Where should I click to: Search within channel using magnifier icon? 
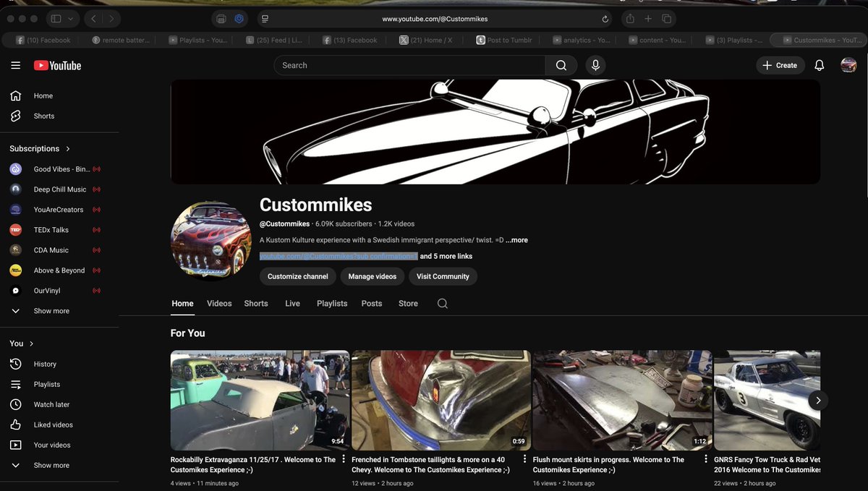pyautogui.click(x=443, y=304)
